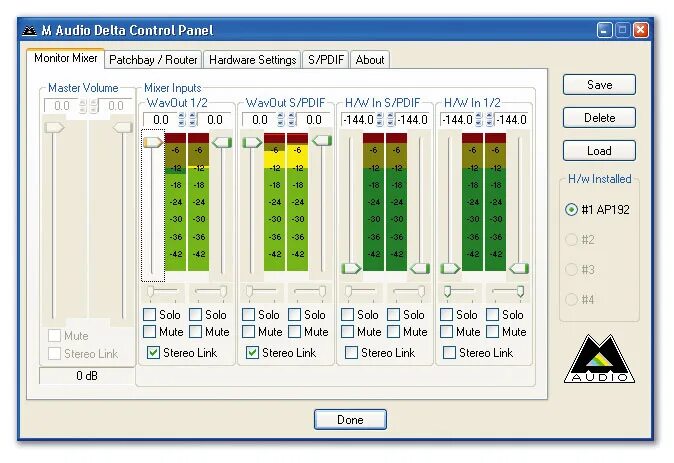Toggle right Mute for H/W In 1/2
Screen dimensions: 674x463
pyautogui.click(x=493, y=332)
